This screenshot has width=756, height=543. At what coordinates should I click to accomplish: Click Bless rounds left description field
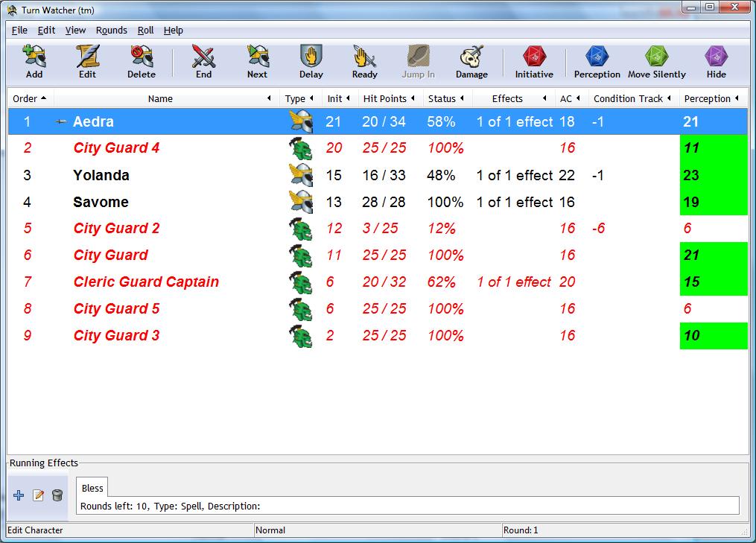(407, 506)
